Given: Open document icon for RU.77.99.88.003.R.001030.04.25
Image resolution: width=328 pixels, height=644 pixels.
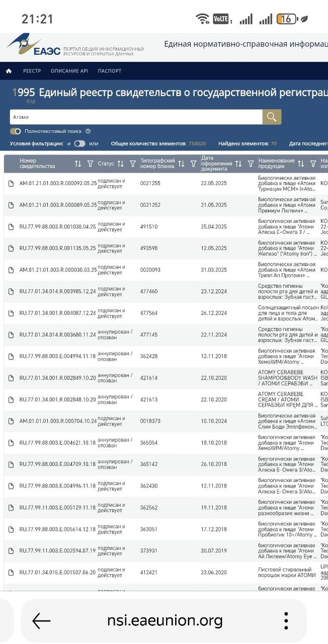Looking at the screenshot, I should [x=11, y=227].
